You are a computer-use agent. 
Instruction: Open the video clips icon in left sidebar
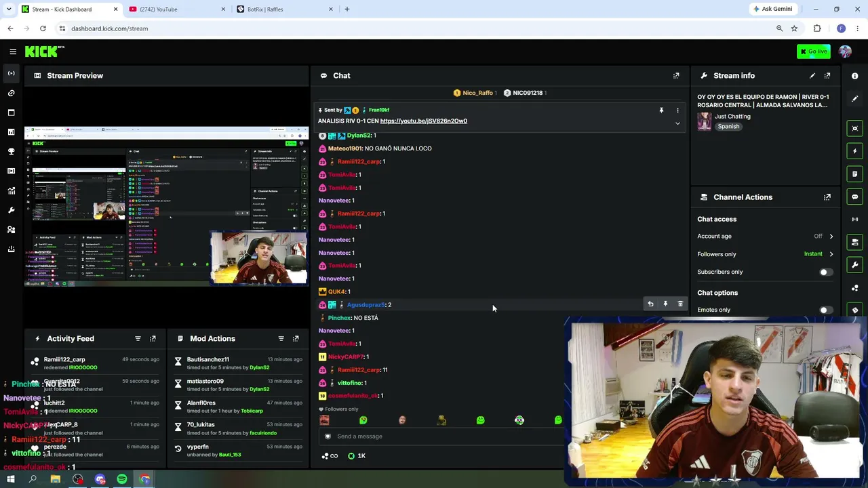[11, 171]
